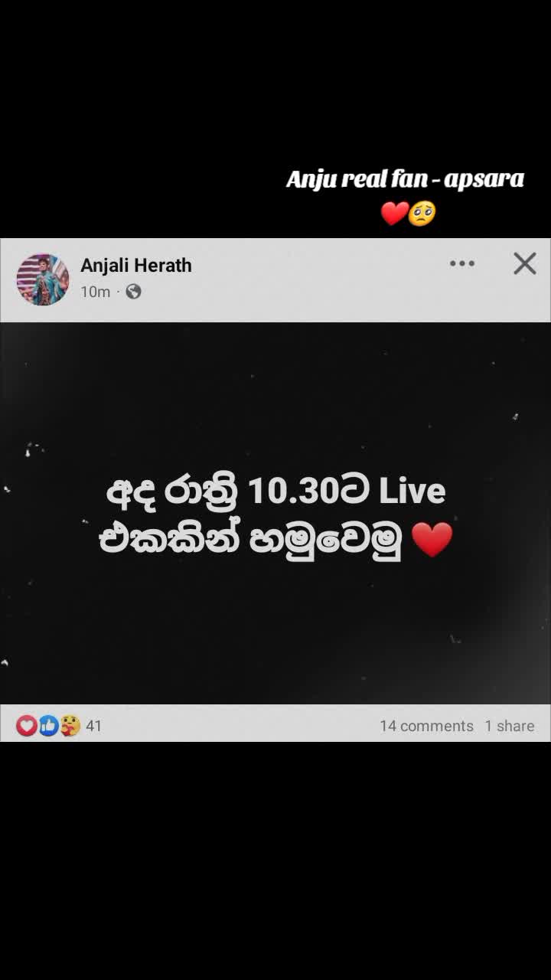Click the globe public audience icon
Image resolution: width=551 pixels, height=980 pixels.
click(x=133, y=291)
